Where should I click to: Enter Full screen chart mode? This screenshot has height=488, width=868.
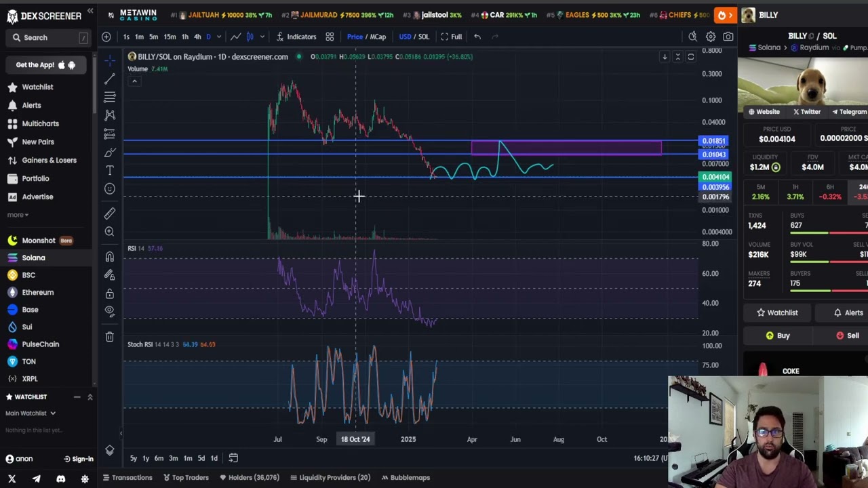coord(451,37)
